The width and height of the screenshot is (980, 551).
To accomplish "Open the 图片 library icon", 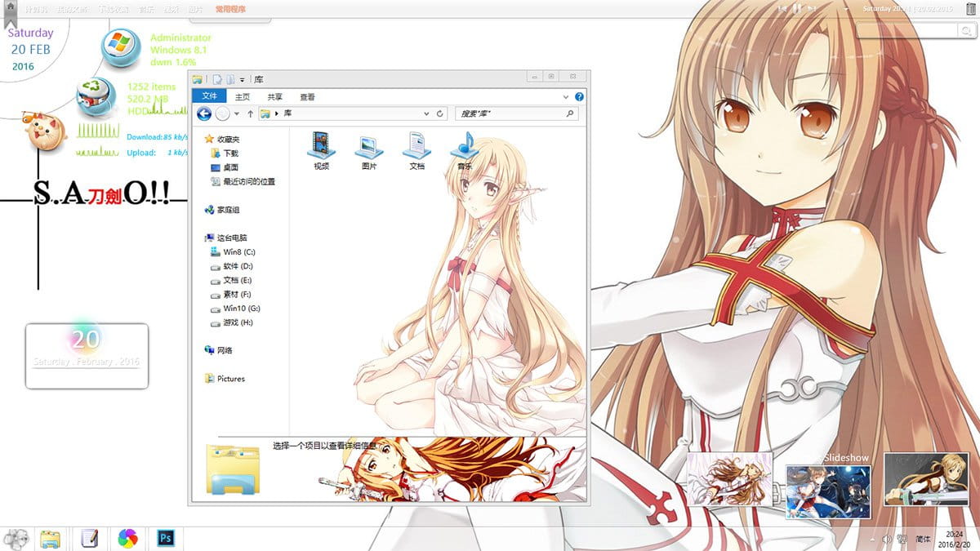I will [x=369, y=151].
